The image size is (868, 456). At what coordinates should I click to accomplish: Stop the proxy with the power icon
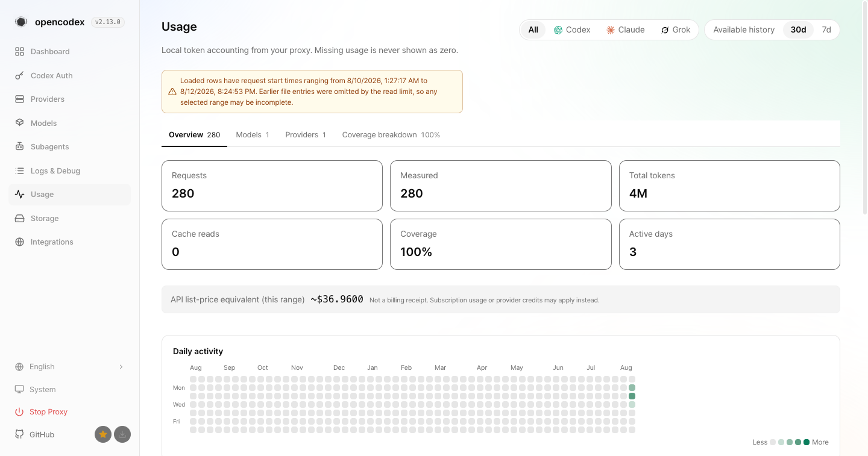click(x=19, y=412)
